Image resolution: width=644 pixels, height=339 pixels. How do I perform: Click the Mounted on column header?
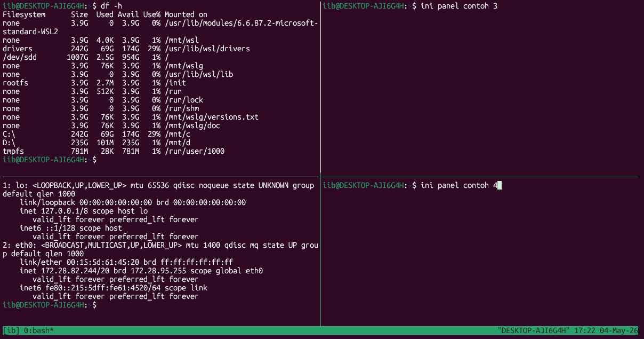186,14
